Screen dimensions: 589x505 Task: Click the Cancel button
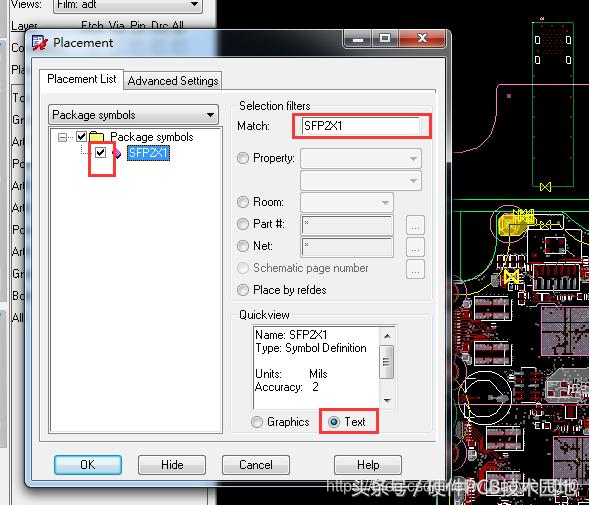(x=256, y=465)
